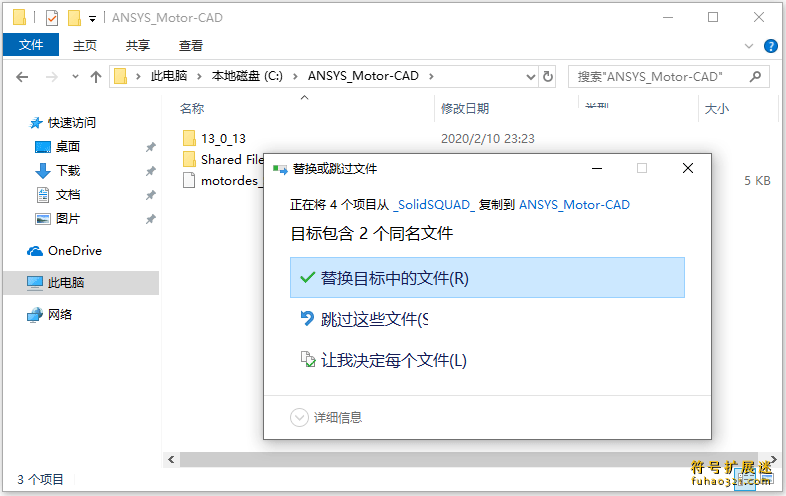
Task: Click the 13_0_13 folder icon
Action: coord(189,138)
